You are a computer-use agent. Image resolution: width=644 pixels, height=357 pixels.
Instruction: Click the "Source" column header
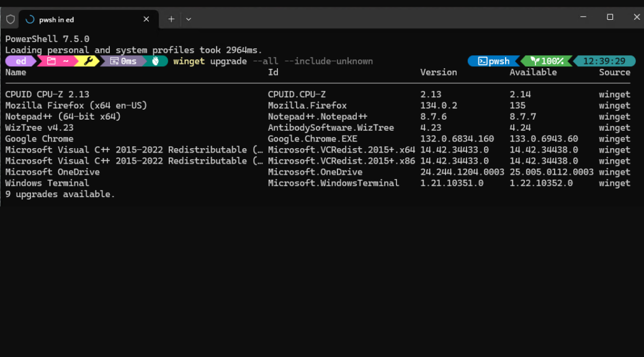pyautogui.click(x=614, y=73)
